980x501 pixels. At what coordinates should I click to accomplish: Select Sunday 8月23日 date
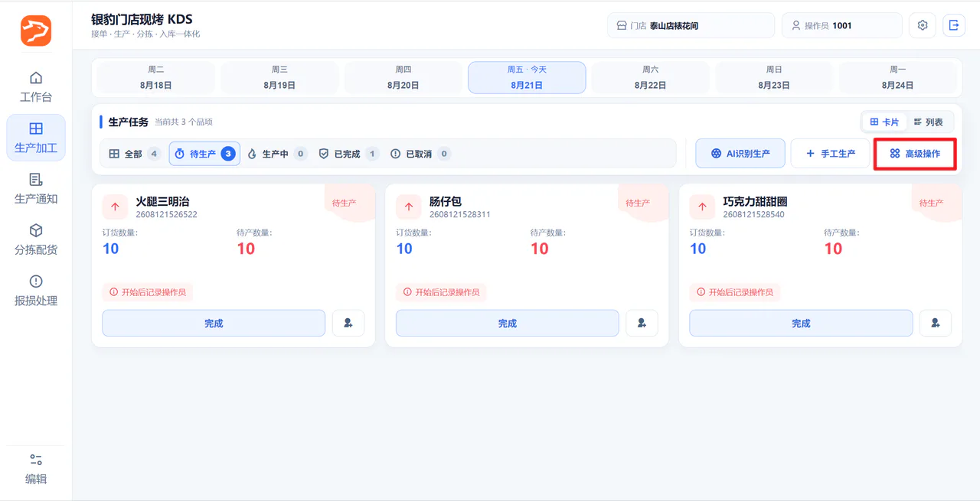point(774,77)
